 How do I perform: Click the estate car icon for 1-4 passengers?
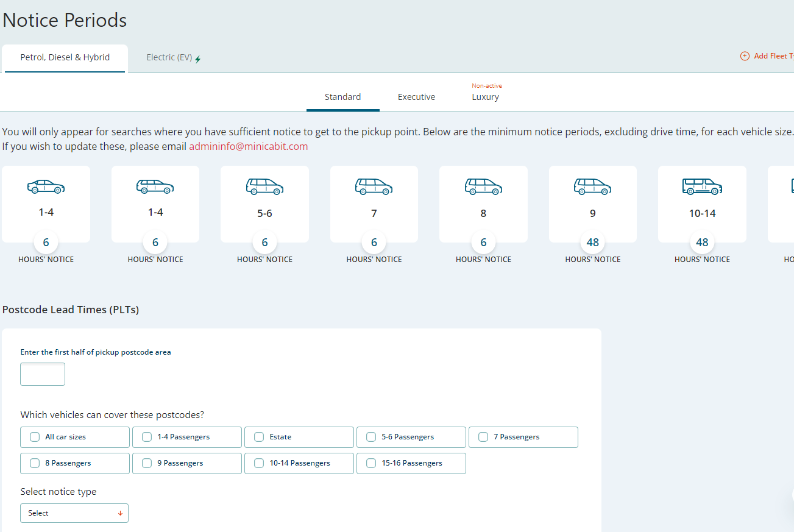click(155, 186)
